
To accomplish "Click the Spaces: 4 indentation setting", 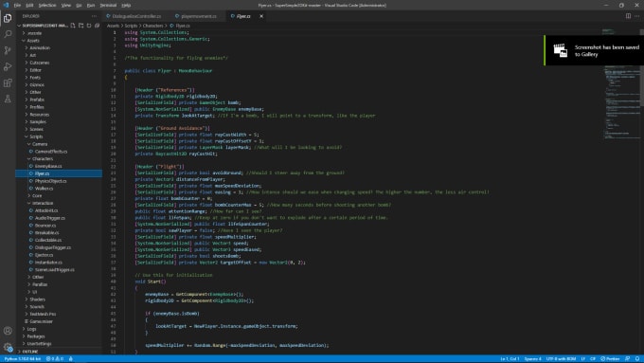I will tap(532, 359).
